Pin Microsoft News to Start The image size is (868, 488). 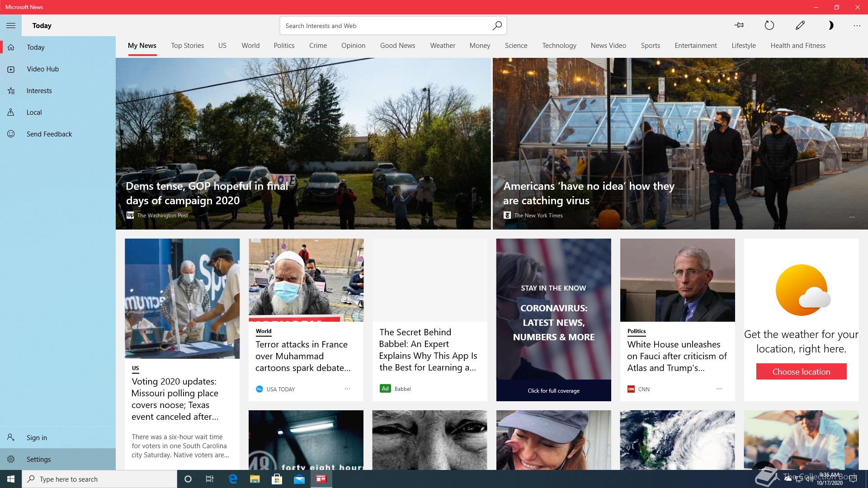click(739, 25)
